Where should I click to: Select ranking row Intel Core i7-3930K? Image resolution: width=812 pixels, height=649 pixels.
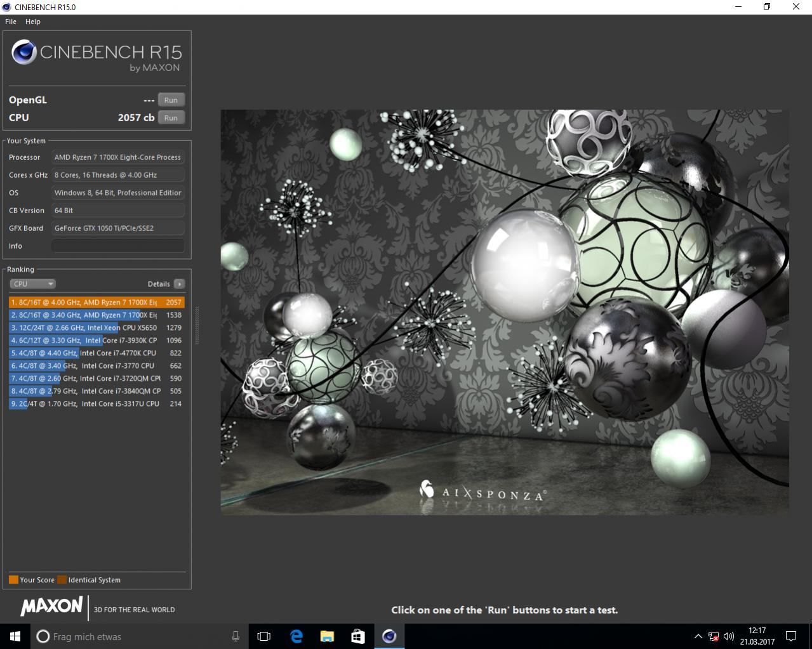[97, 341]
